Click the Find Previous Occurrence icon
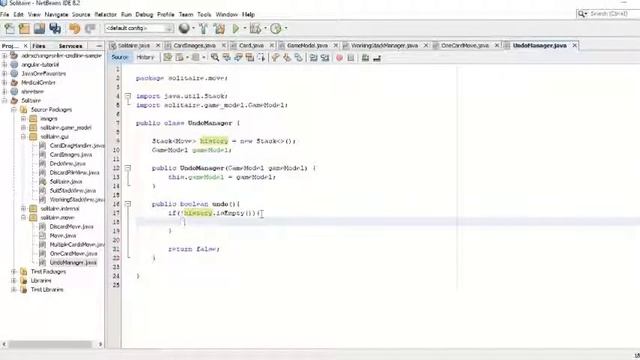Screen dimensions: 640x360 pyautogui.click(x=227, y=58)
